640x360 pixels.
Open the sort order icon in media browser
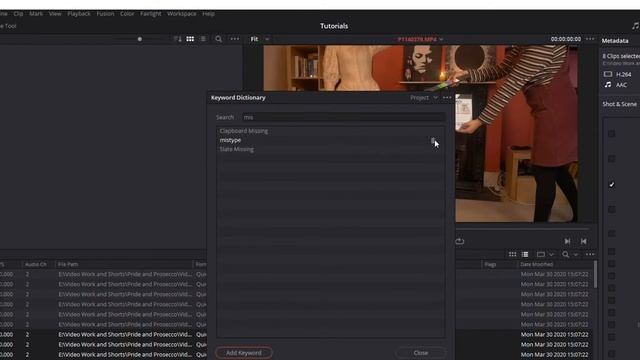(177, 39)
